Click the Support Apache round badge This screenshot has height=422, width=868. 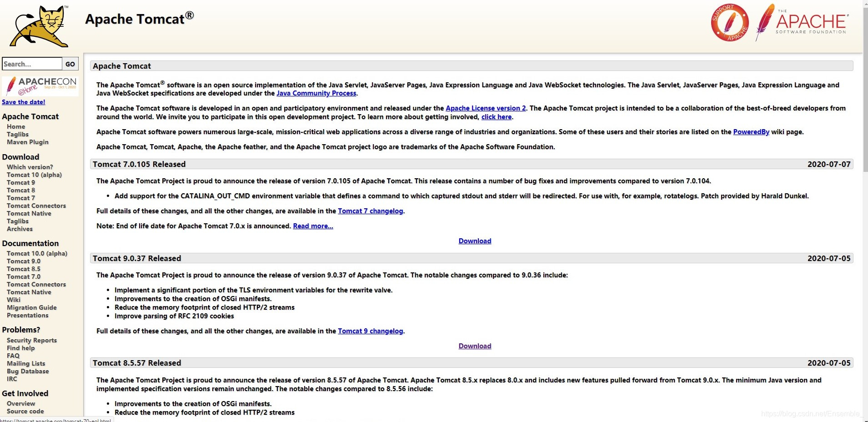click(x=730, y=23)
